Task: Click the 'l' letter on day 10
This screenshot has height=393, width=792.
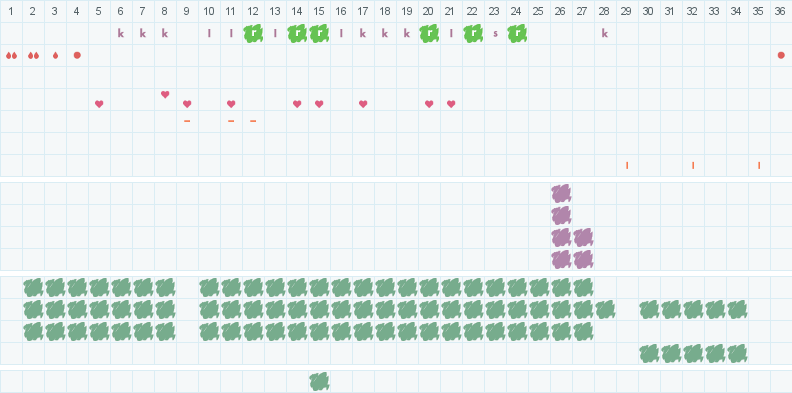Action: click(209, 33)
